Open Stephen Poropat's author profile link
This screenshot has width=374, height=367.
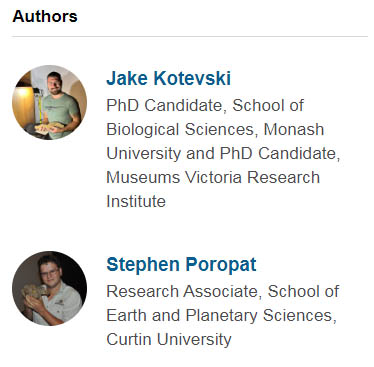181,265
